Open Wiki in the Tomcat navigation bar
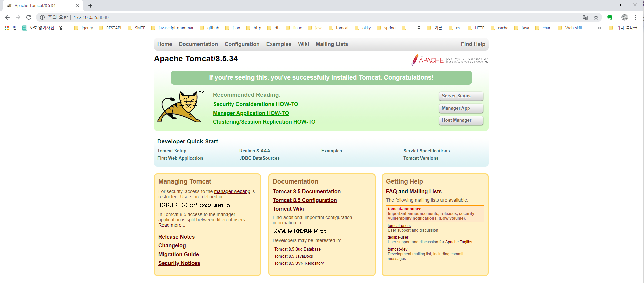644x283 pixels. click(304, 44)
